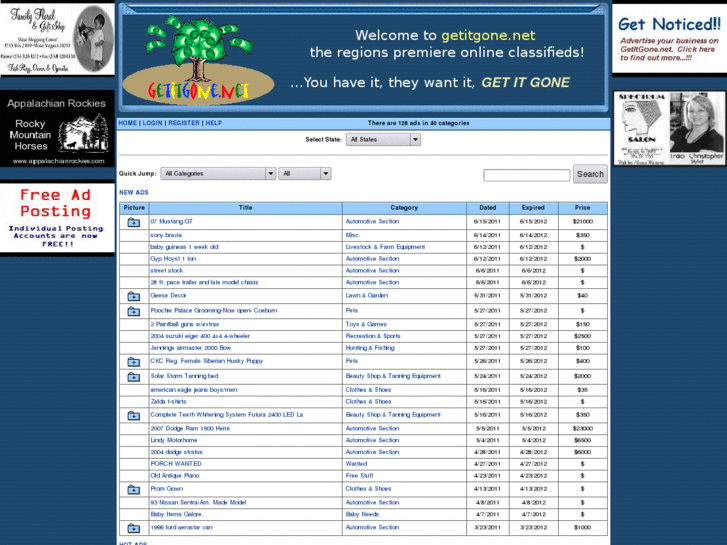Open the PORCH WANTED ad
The image size is (727, 545).
pos(176,464)
